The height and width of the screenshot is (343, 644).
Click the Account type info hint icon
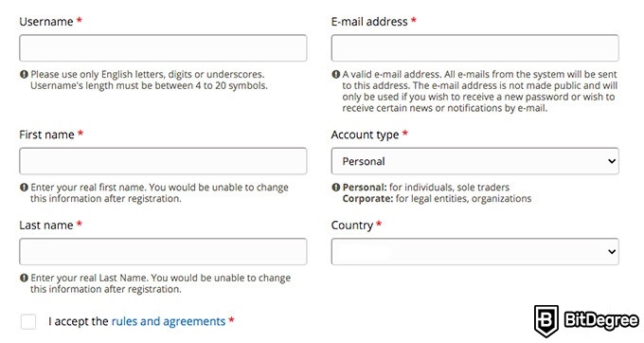click(336, 188)
